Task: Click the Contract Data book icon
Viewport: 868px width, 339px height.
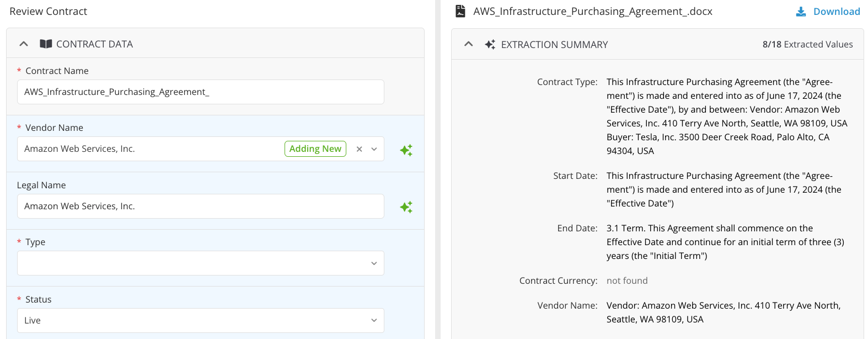Action: point(46,44)
